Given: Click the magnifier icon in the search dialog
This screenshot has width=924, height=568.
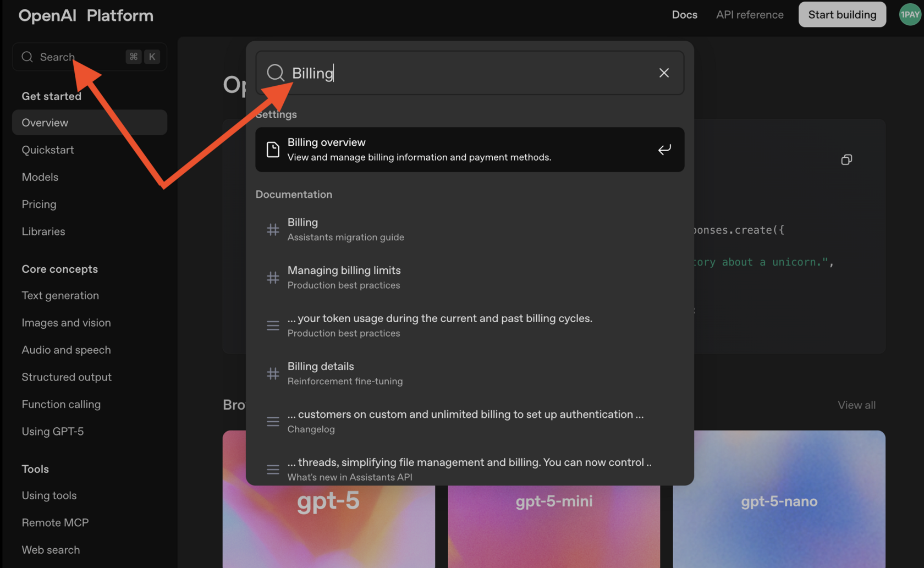Looking at the screenshot, I should [x=276, y=73].
